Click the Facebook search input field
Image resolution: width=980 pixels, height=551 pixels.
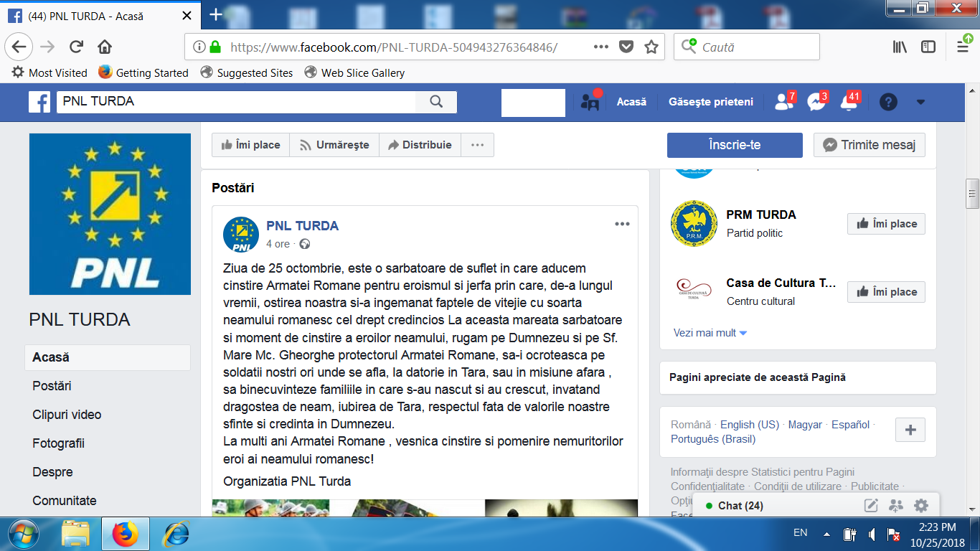pos(237,102)
